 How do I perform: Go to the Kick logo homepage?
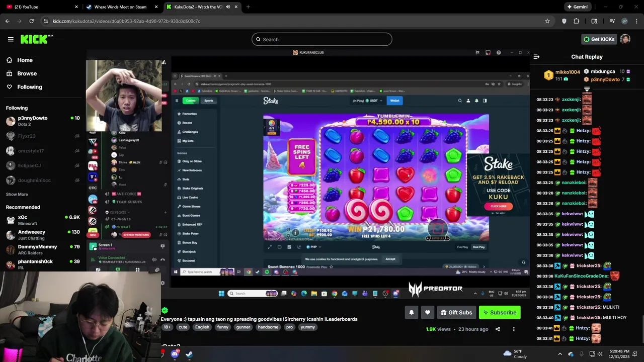36,39
